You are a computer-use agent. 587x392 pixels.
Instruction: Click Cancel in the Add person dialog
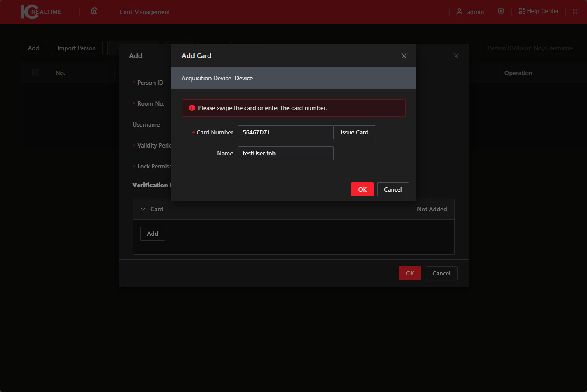tap(441, 273)
